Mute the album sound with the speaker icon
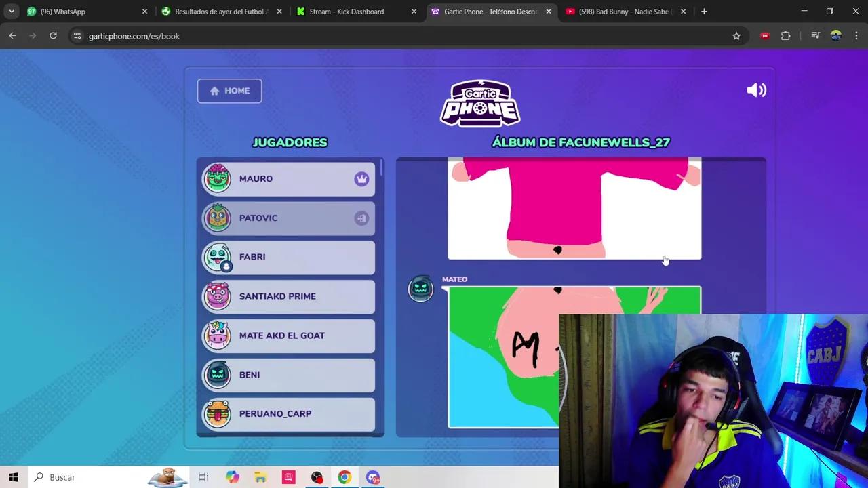 tap(756, 90)
